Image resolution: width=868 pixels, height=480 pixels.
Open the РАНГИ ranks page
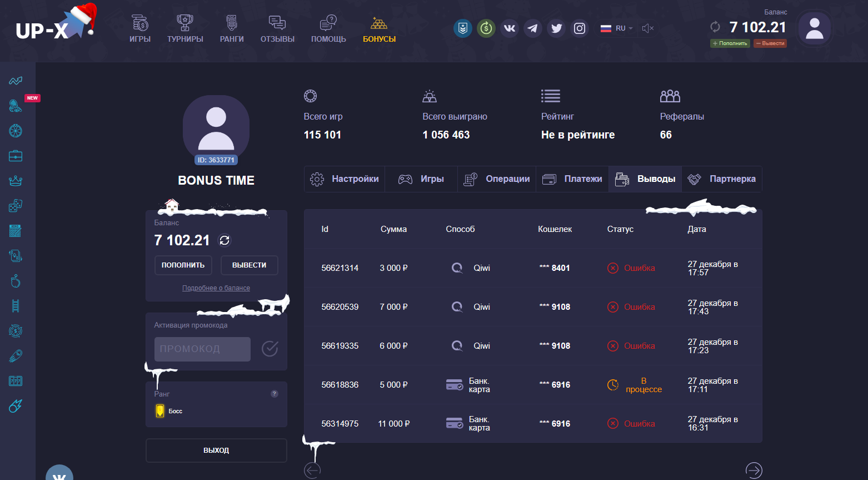(x=232, y=29)
